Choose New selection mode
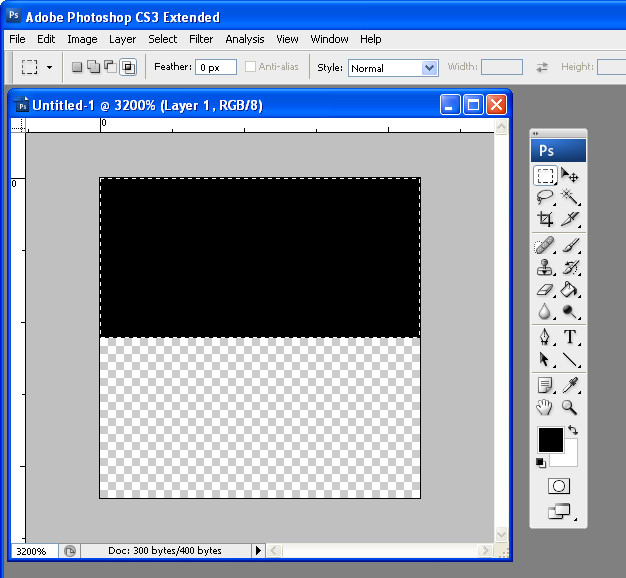Screen dimensions: 626x578 click(x=77, y=67)
